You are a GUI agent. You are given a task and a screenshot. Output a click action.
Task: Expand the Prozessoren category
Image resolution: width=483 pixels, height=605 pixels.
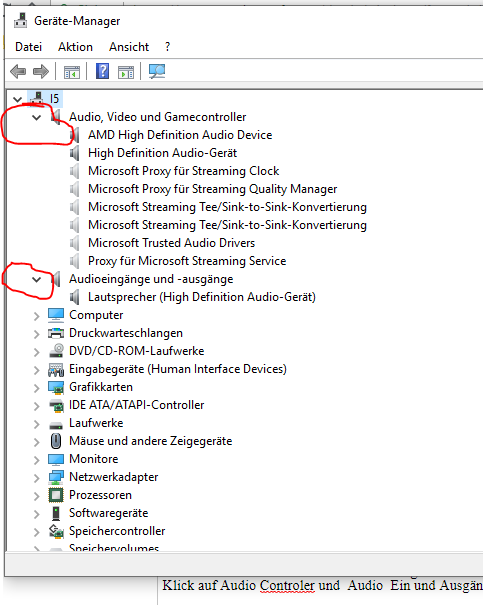click(36, 496)
